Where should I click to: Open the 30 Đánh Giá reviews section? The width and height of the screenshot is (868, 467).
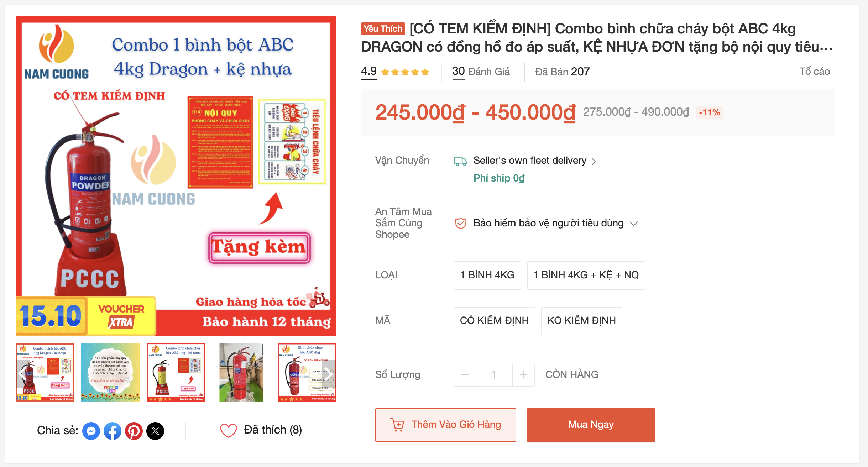coord(481,72)
